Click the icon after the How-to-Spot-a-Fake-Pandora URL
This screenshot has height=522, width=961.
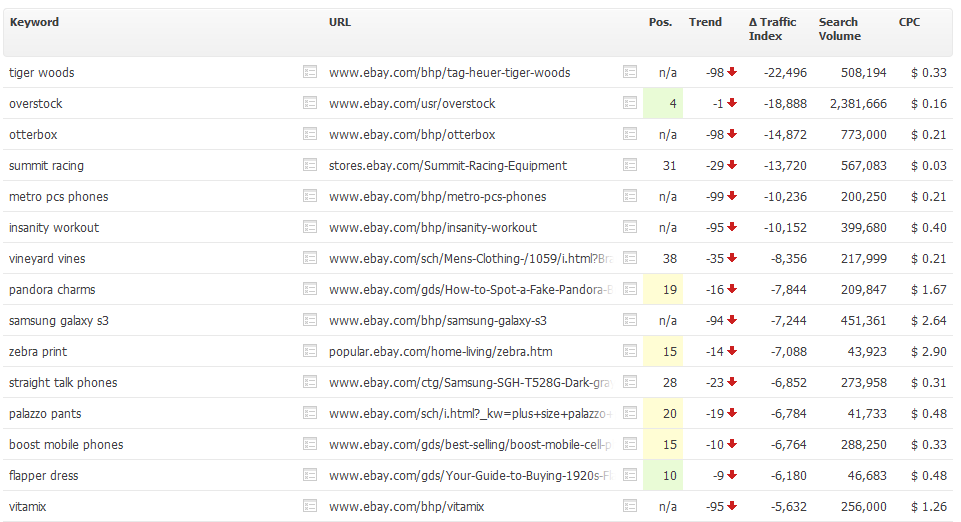629,289
